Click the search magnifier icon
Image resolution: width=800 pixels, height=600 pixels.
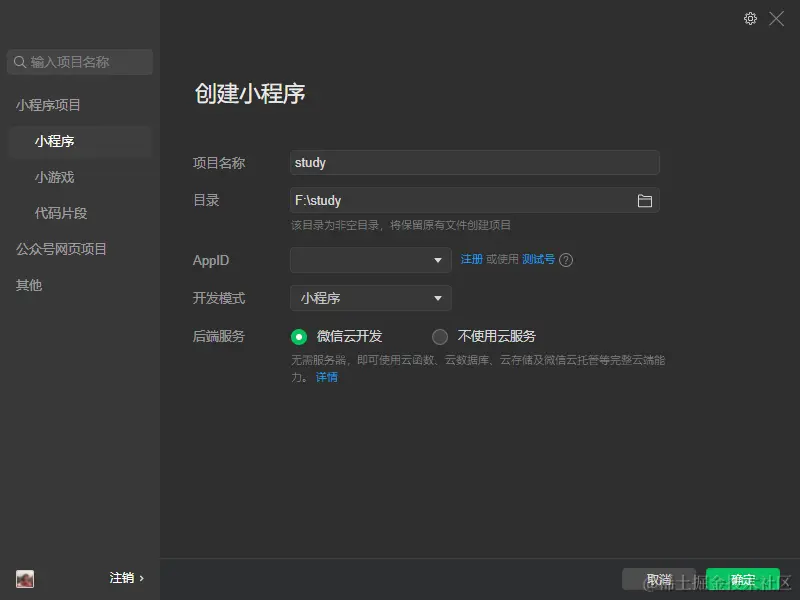pos(19,62)
